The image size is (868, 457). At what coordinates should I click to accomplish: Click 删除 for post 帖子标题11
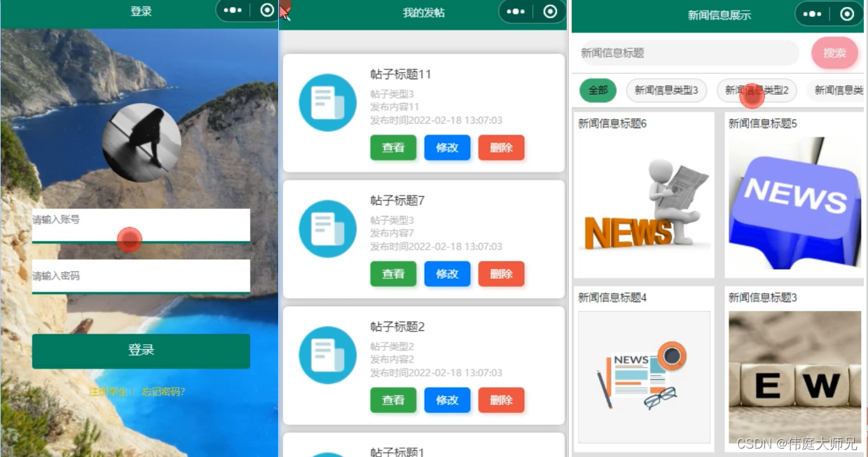(501, 148)
